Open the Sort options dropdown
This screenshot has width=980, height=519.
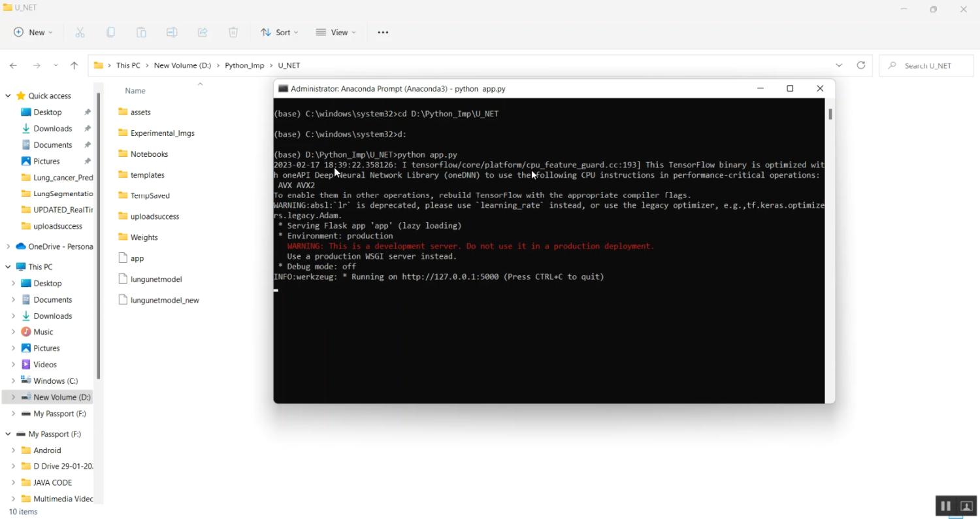point(279,32)
